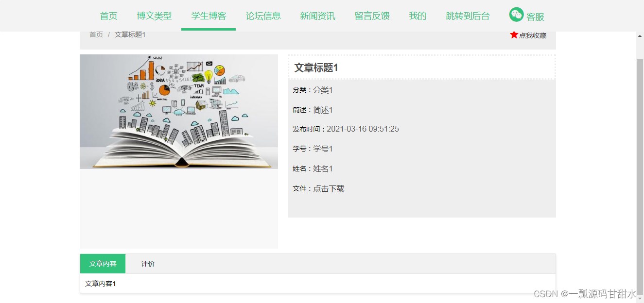Switch to the 评价 comments tab
This screenshot has width=644, height=303.
tap(147, 263)
